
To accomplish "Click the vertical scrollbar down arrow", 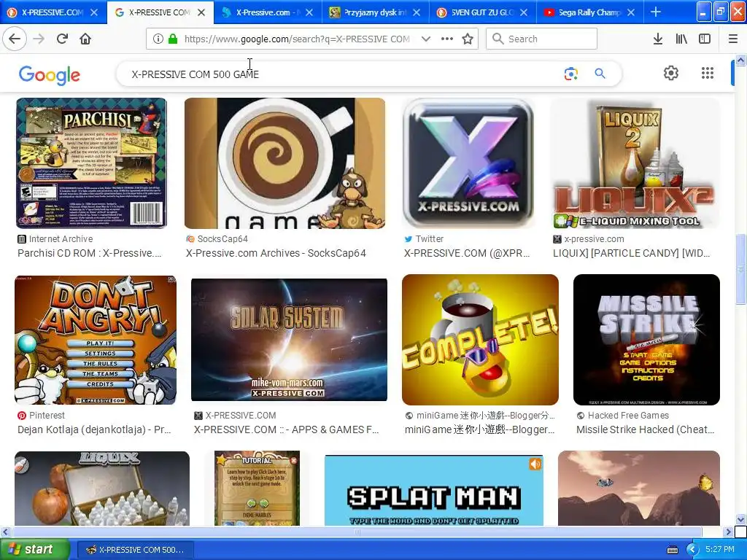I will click(x=740, y=519).
